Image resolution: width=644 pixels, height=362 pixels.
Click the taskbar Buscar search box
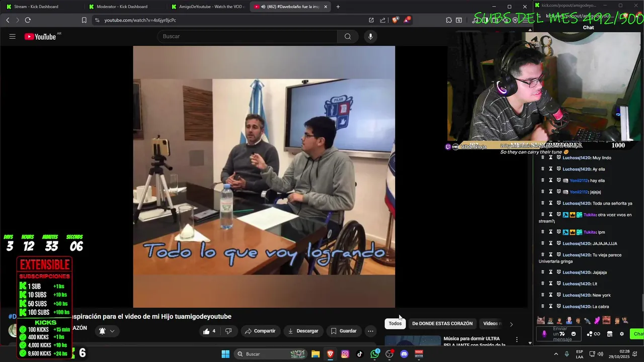[272, 354]
